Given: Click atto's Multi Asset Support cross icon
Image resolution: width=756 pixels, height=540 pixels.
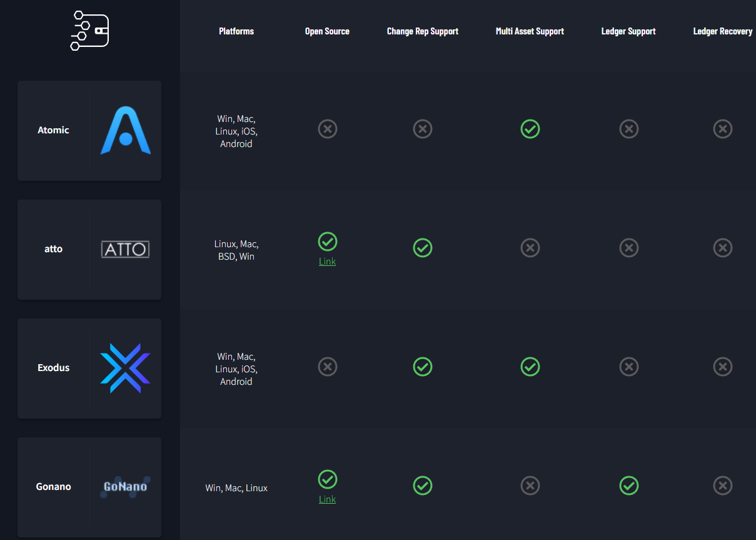Looking at the screenshot, I should 530,248.
